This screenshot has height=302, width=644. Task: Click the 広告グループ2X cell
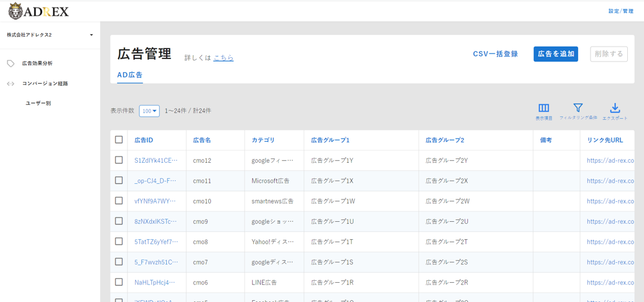(447, 181)
